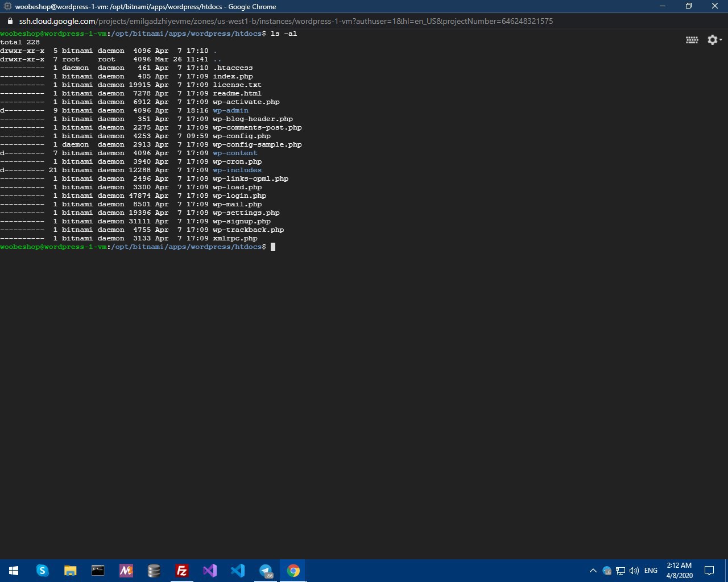728x582 pixels.
Task: Click the wp-admin directory name
Action: pyautogui.click(x=231, y=110)
